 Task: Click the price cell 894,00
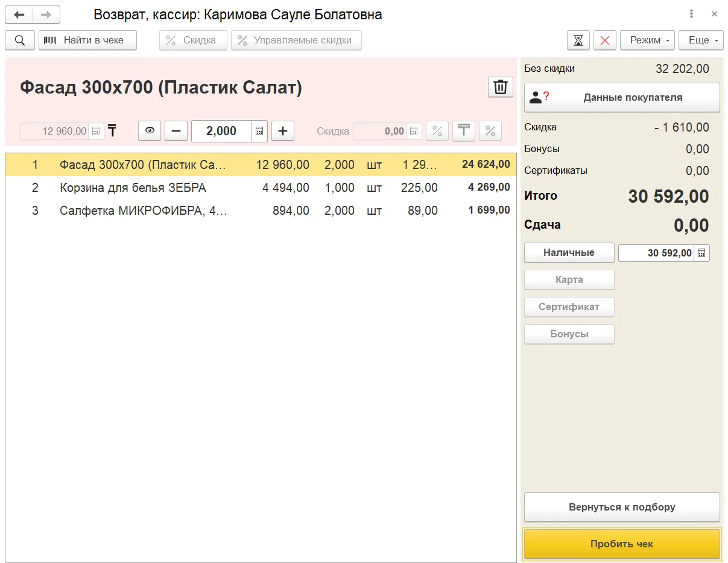(x=291, y=211)
